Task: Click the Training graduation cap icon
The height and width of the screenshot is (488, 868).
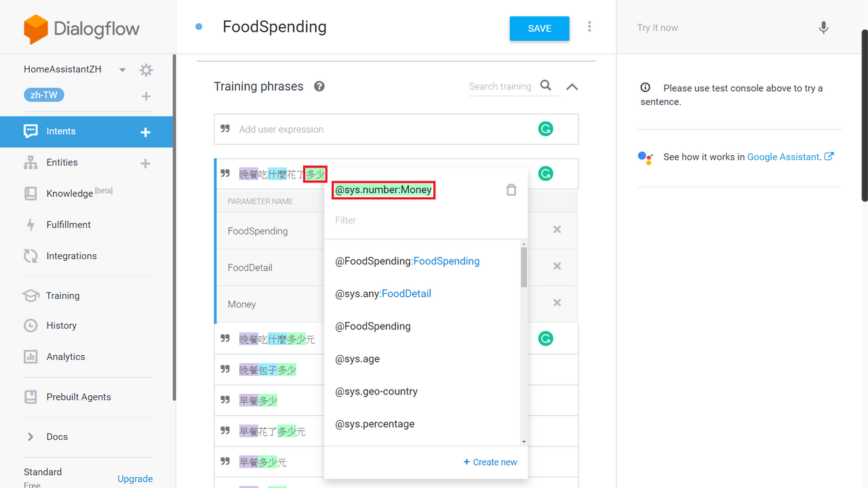Action: (31, 296)
